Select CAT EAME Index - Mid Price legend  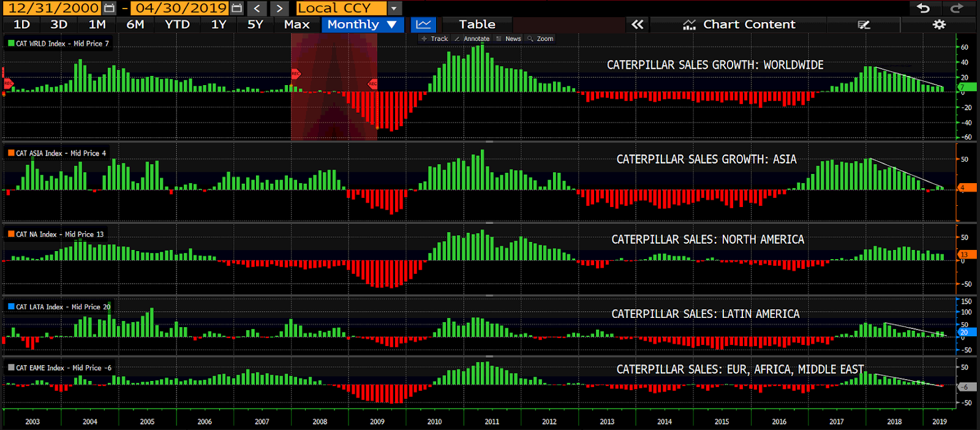64,368
